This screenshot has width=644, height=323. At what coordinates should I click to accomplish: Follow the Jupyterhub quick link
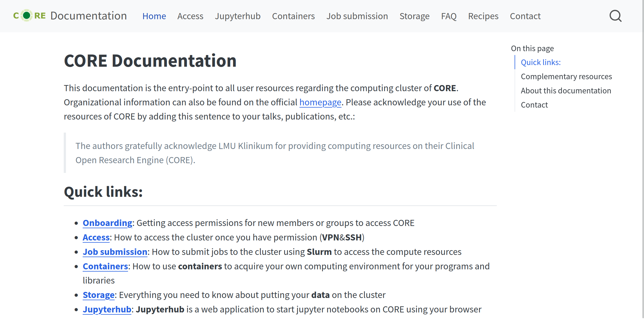click(107, 309)
